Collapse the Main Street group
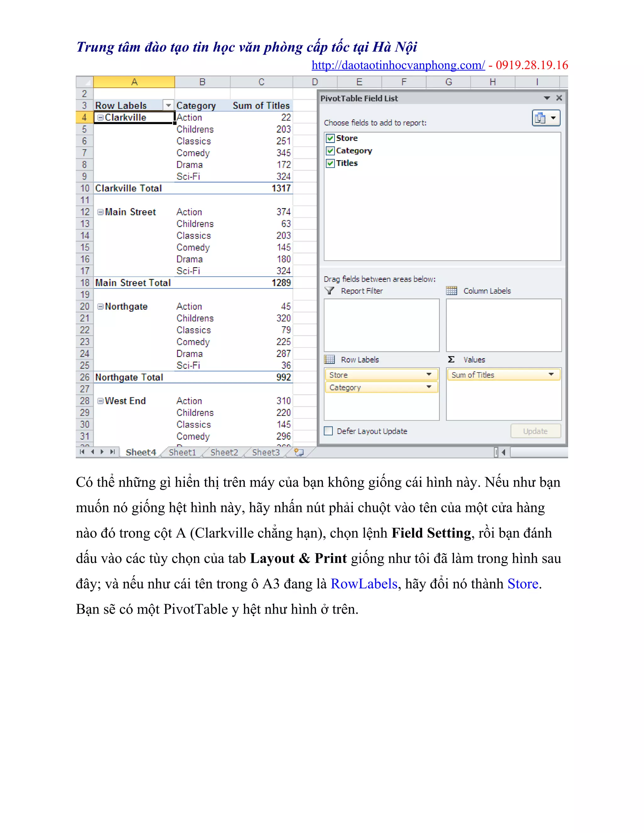The height and width of the screenshot is (833, 644). click(x=100, y=212)
